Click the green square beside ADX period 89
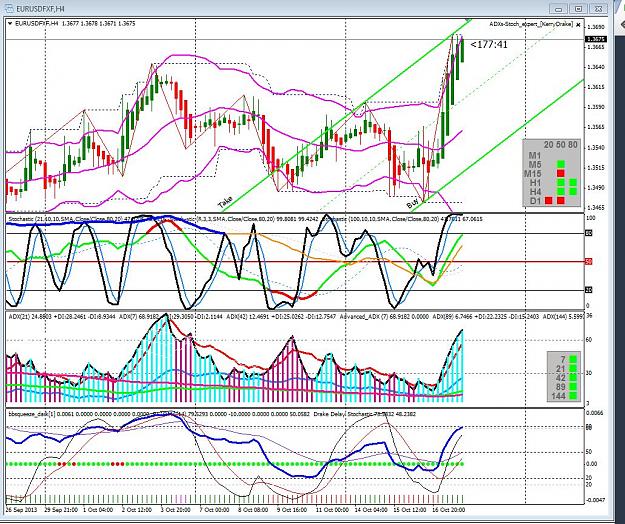Viewport: 625px width, 524px height. click(x=573, y=387)
